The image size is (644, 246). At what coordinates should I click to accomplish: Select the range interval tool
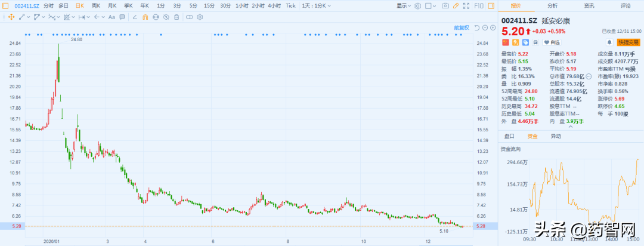click(x=82, y=17)
